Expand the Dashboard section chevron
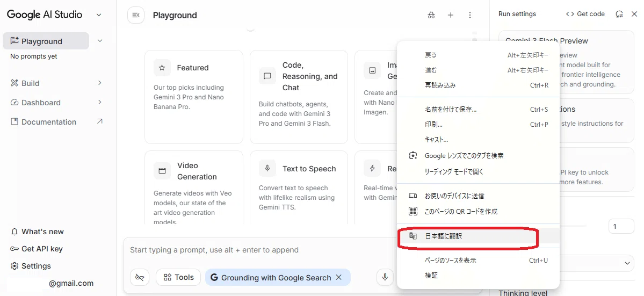This screenshot has width=644, height=296. 100,102
